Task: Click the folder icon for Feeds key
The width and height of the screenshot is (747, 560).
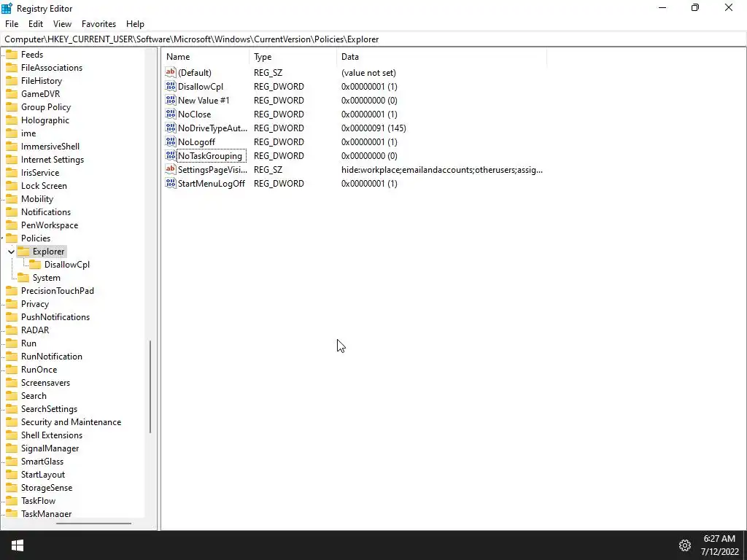Action: coord(12,54)
